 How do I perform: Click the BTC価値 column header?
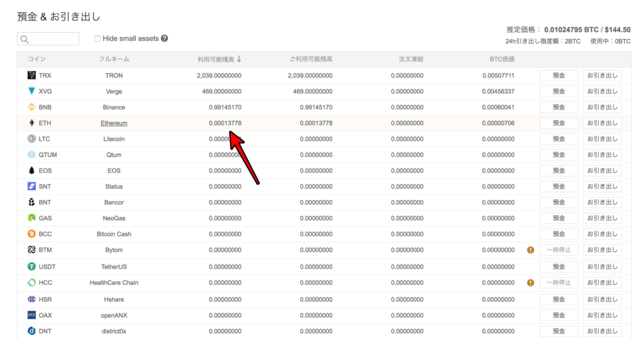502,59
